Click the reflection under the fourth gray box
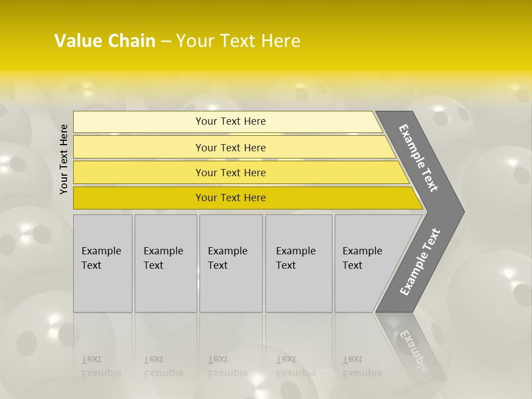This screenshot has height=399, width=532. [x=298, y=366]
